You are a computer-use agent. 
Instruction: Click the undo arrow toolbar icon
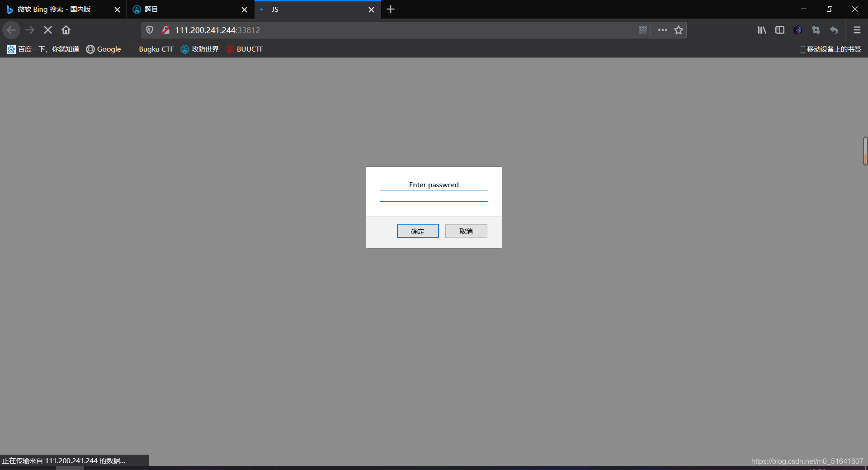coord(834,30)
